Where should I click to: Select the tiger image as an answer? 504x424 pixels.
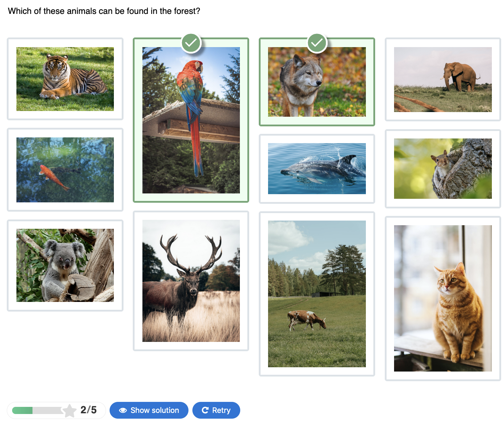tap(65, 79)
